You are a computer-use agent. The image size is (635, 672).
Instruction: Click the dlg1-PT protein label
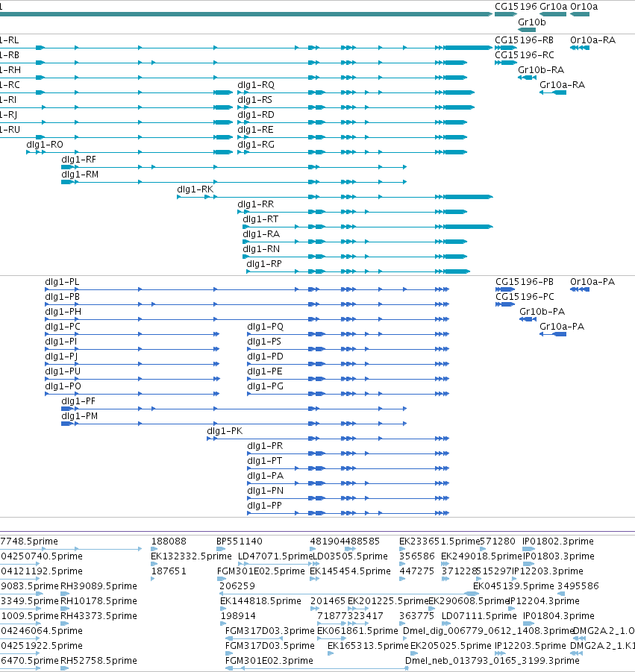265,461
